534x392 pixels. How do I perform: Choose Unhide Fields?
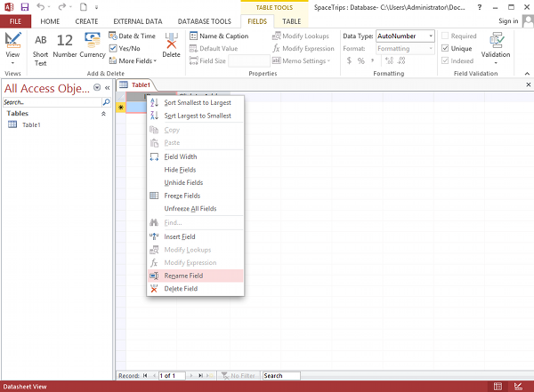pyautogui.click(x=196, y=182)
